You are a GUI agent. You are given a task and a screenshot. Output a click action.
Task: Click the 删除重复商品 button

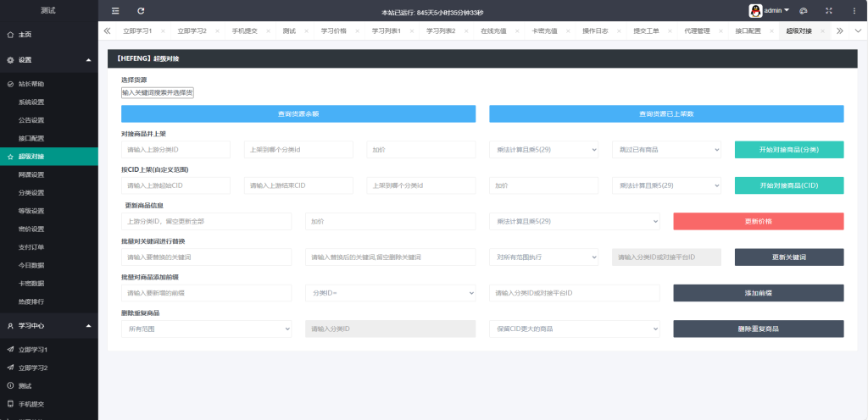click(759, 328)
